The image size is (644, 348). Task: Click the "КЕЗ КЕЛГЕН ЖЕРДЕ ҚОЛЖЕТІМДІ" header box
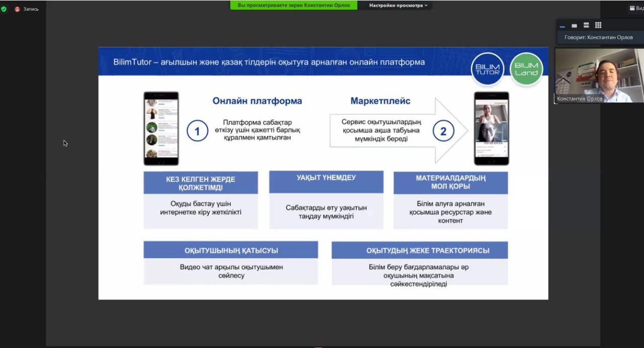tap(201, 183)
